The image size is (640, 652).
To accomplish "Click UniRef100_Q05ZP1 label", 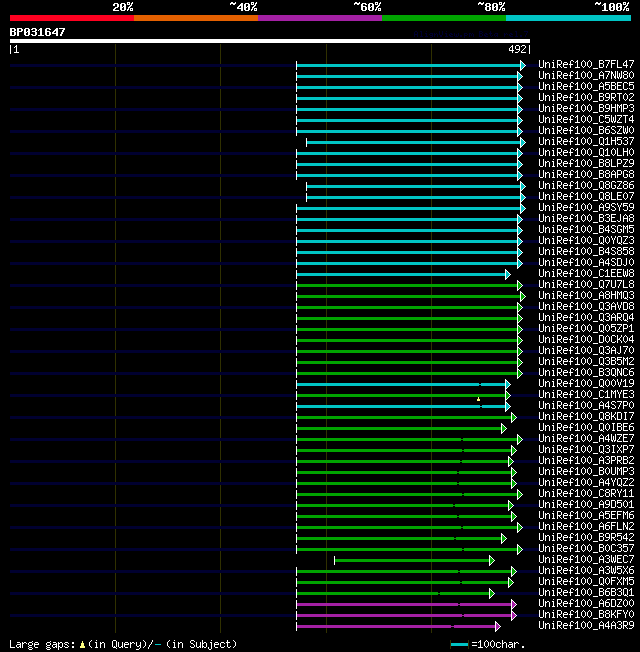I will pos(586,329).
